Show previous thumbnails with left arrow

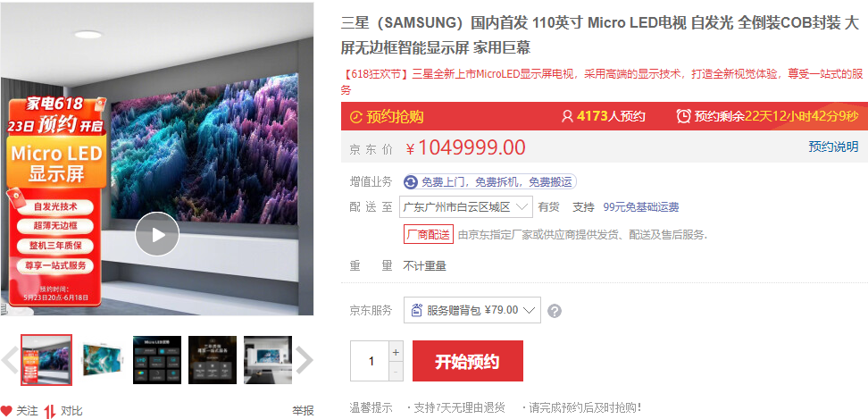(10, 360)
